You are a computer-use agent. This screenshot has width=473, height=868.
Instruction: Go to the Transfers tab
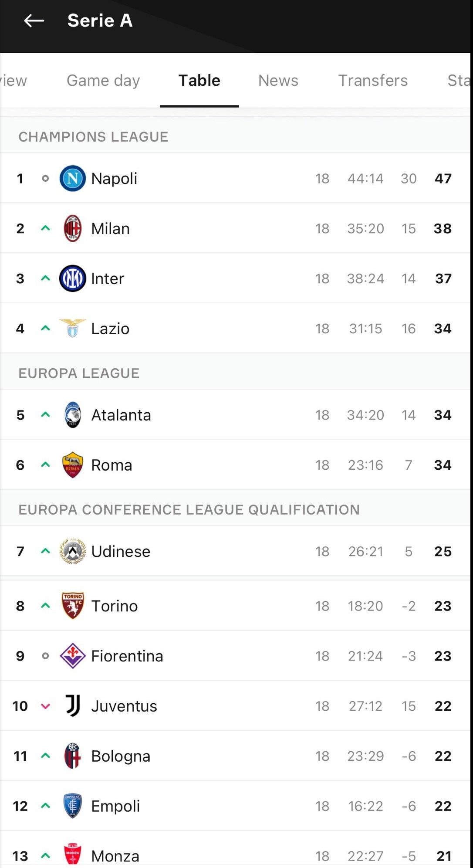coord(373,81)
